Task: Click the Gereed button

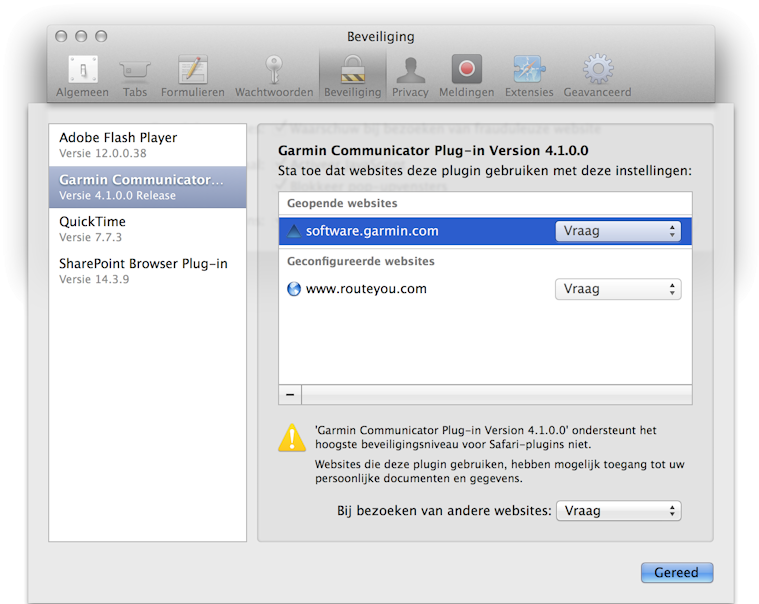Action: (677, 573)
